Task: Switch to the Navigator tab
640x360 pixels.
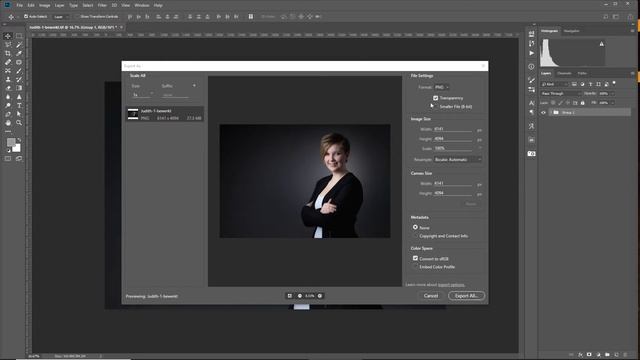Action: (x=571, y=31)
